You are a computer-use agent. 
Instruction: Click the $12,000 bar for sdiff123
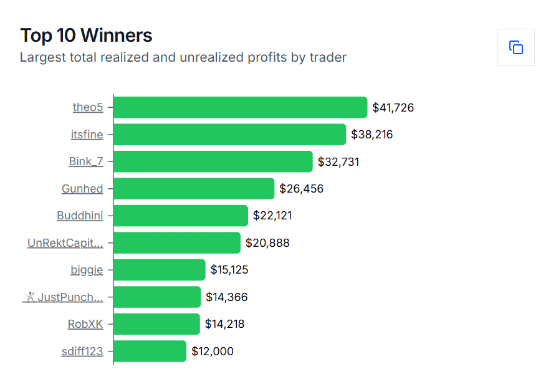point(150,351)
